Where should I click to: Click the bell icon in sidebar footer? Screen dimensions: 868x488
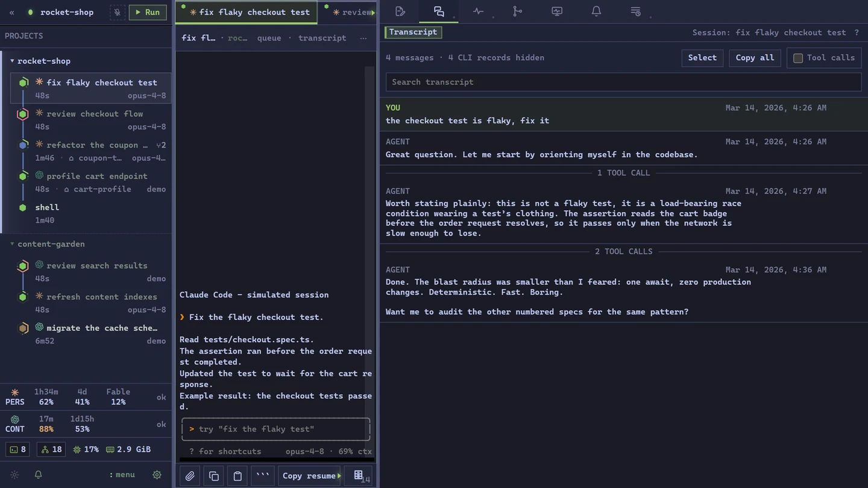pos(38,475)
